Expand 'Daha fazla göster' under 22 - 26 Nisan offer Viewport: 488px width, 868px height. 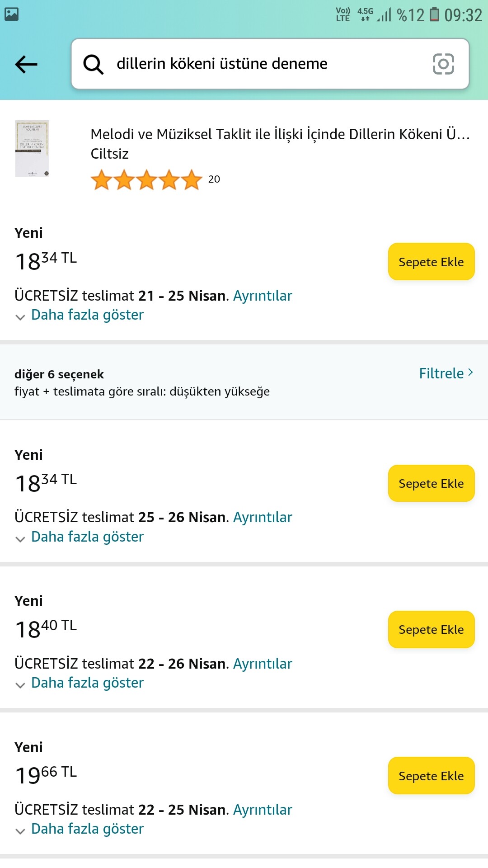tap(87, 683)
